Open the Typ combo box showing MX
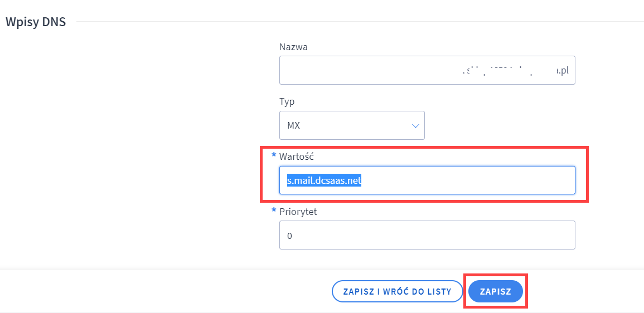The width and height of the screenshot is (644, 313). pyautogui.click(x=352, y=125)
